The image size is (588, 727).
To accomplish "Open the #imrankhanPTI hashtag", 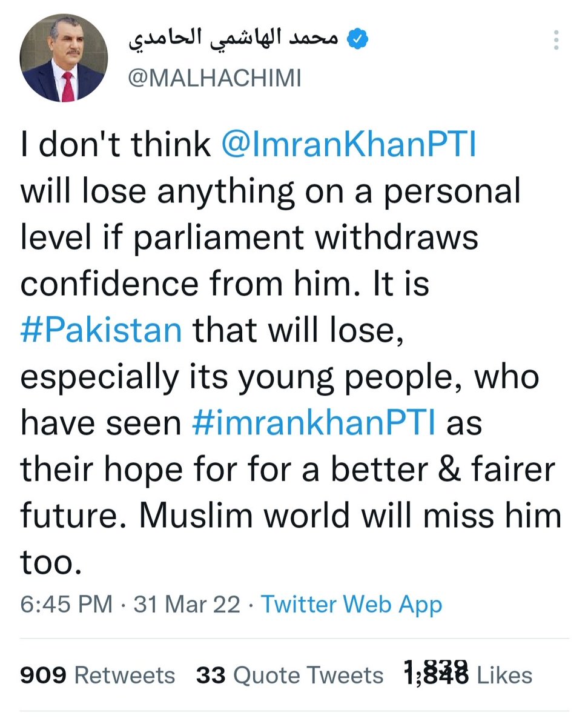I will (313, 423).
